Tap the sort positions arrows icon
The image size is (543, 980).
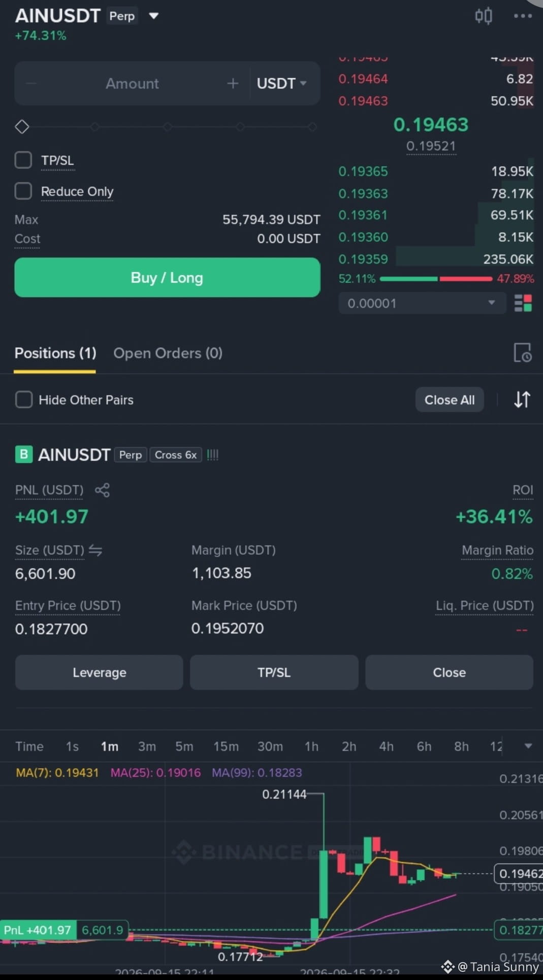tap(522, 400)
